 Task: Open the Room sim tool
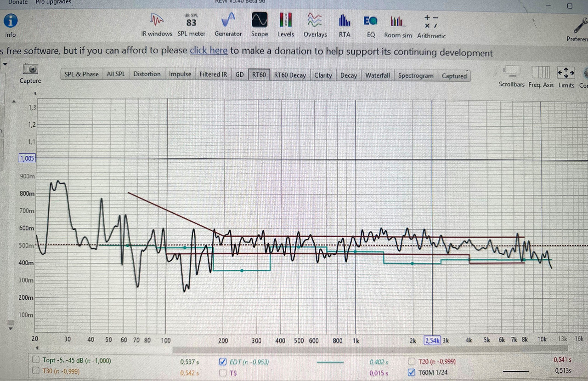398,22
